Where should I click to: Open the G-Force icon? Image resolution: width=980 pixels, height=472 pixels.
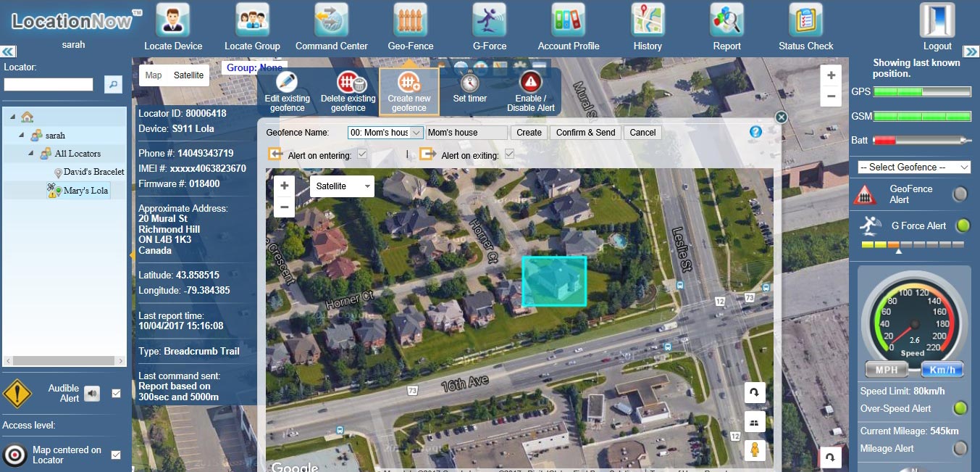tap(490, 20)
